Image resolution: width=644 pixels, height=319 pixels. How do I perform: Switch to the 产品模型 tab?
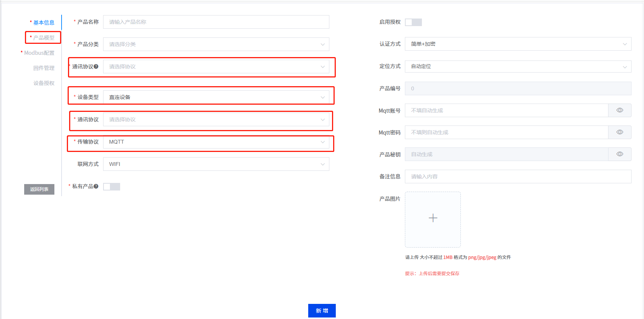(x=43, y=38)
